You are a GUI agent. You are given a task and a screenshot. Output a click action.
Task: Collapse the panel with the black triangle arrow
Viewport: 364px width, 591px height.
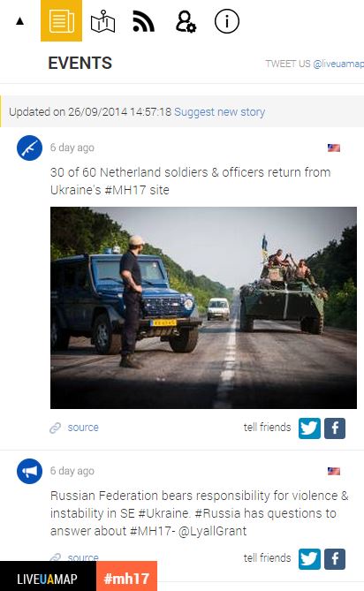20,21
